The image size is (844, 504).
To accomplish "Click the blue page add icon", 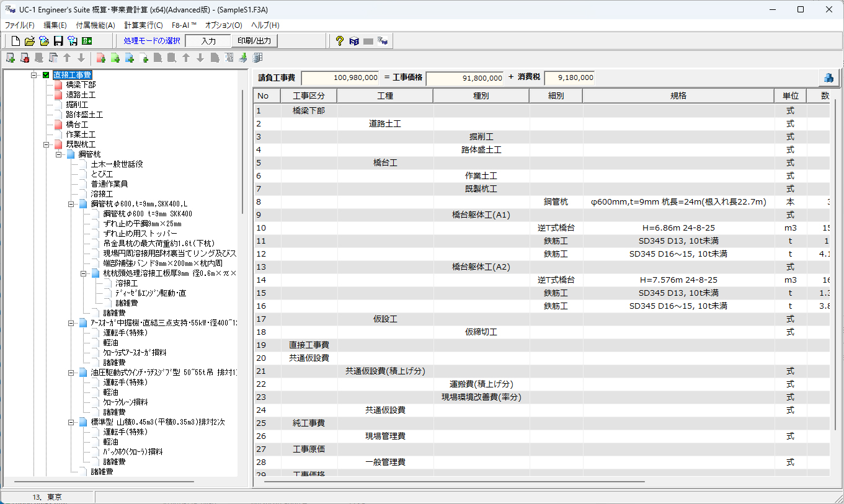I will [x=129, y=58].
